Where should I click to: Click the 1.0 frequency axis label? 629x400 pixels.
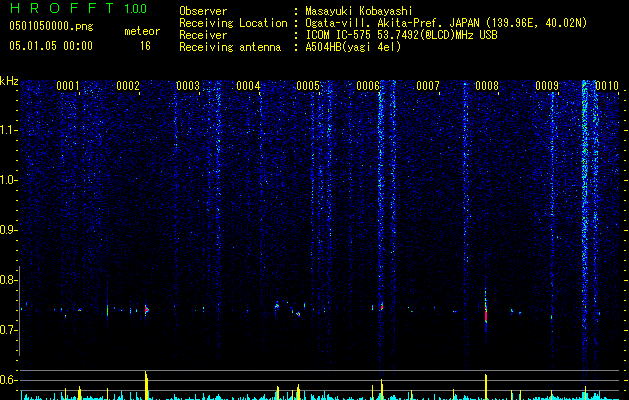[8, 180]
